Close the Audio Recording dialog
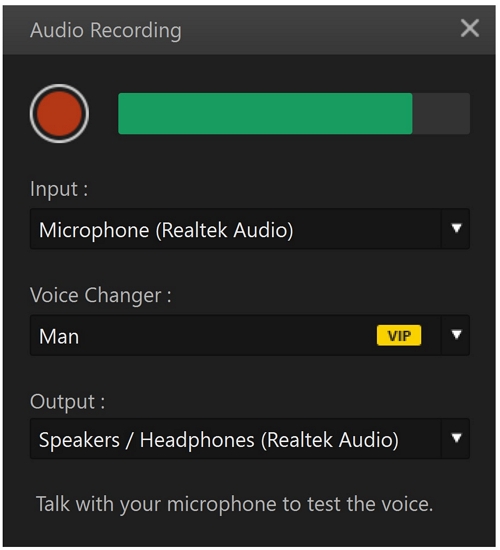The width and height of the screenshot is (500, 550). pos(469,28)
